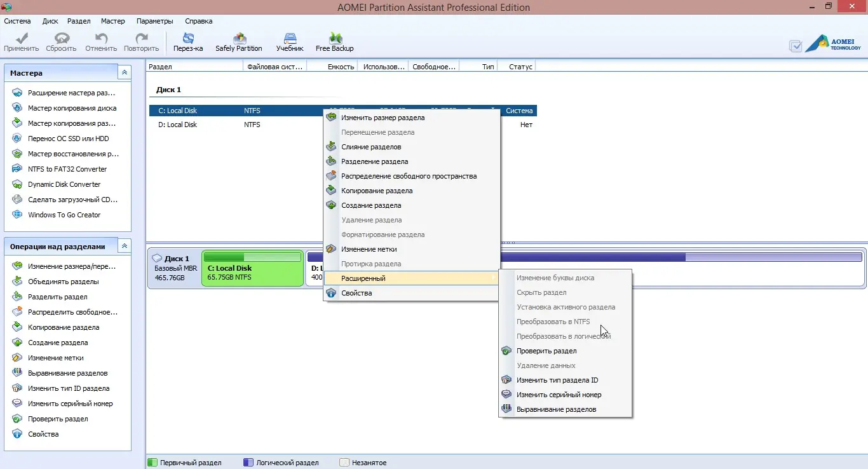Viewport: 868px width, 469px height.
Task: Click the Redo (Повторить) arrow icon
Action: [142, 38]
